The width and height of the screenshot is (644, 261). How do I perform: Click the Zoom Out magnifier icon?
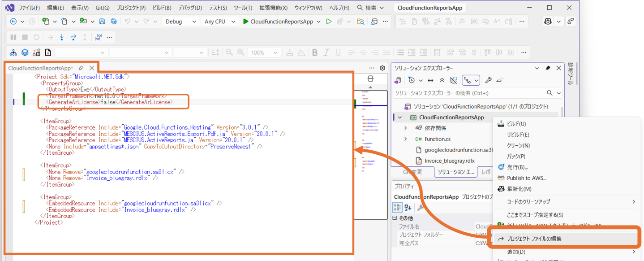229,52
